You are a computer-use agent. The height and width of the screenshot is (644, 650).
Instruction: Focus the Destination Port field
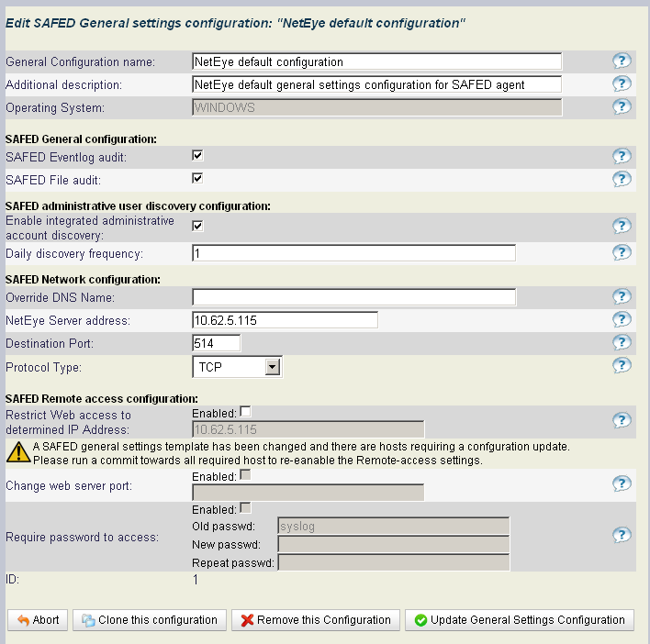pyautogui.click(x=216, y=343)
